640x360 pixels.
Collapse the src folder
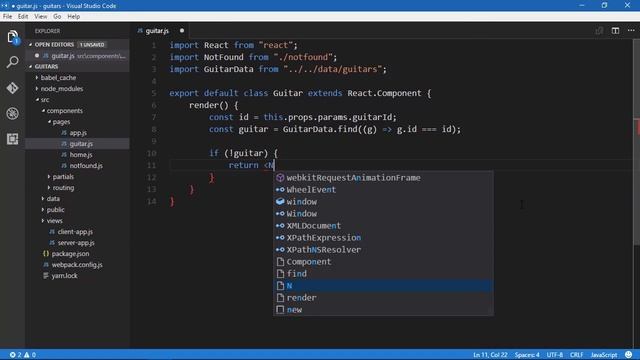[44, 100]
